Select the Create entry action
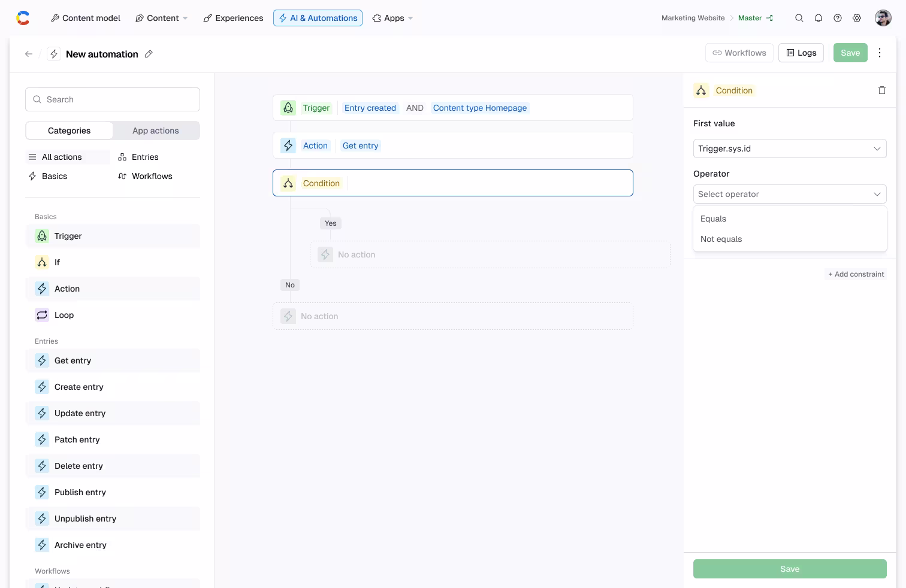 coord(113,387)
